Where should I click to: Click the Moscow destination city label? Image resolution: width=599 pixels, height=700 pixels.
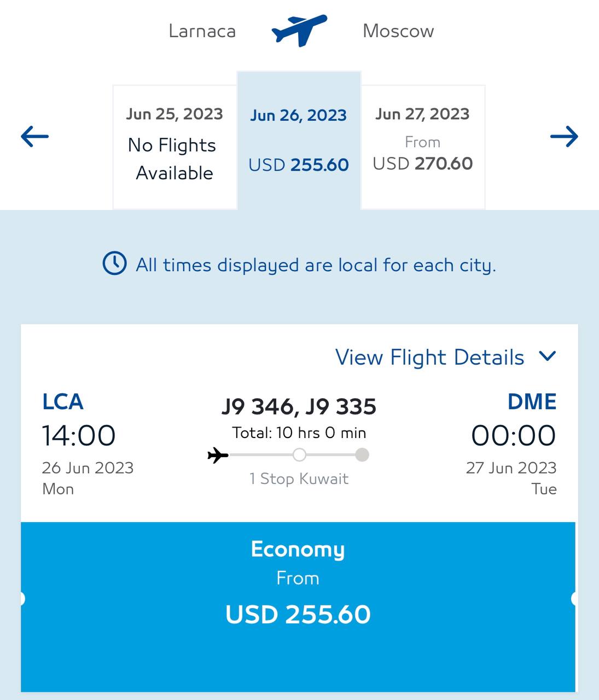[x=398, y=31]
